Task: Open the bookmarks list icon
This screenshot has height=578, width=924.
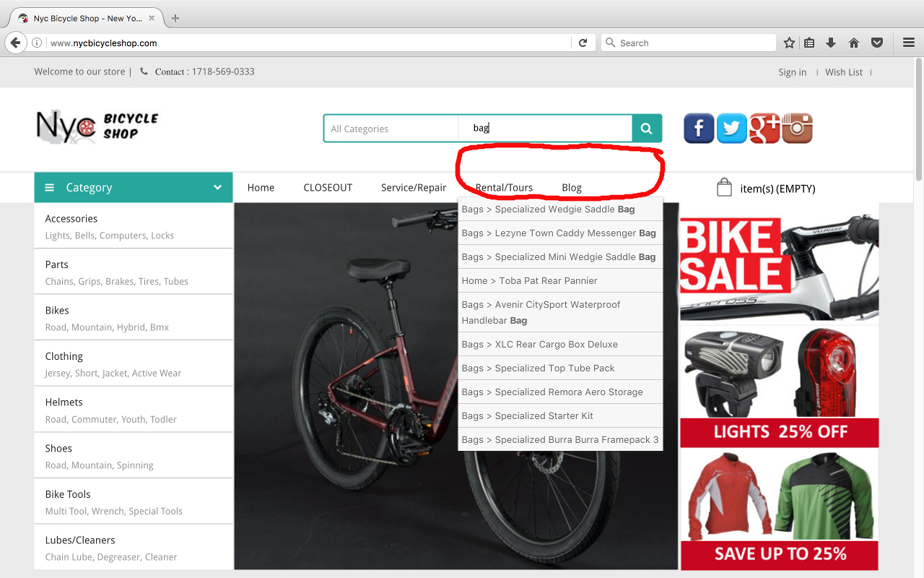Action: coord(809,43)
